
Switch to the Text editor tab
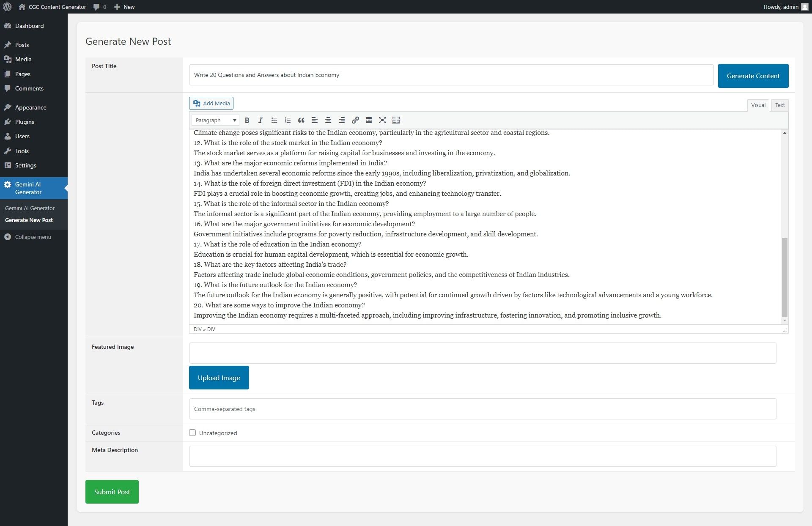pyautogui.click(x=779, y=105)
